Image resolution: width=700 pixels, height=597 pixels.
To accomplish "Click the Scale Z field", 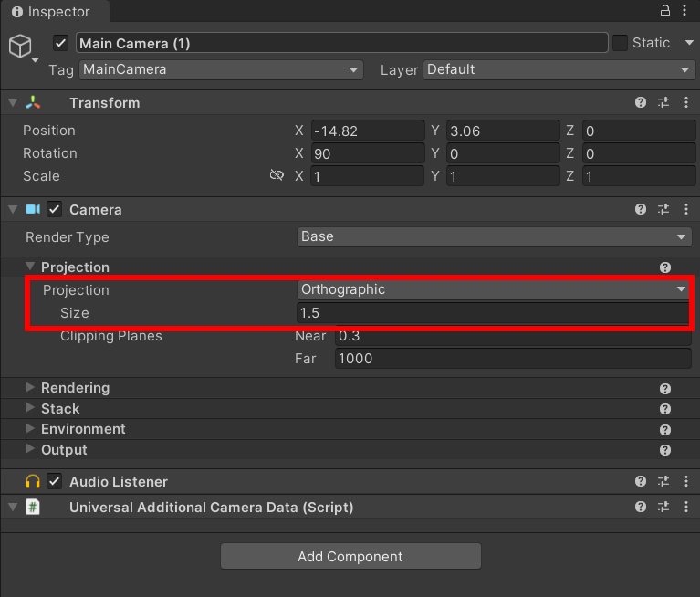I will (x=639, y=176).
